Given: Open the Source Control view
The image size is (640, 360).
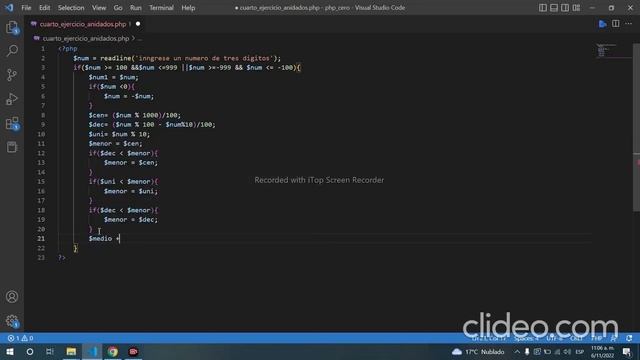Looking at the screenshot, I should 12,75.
